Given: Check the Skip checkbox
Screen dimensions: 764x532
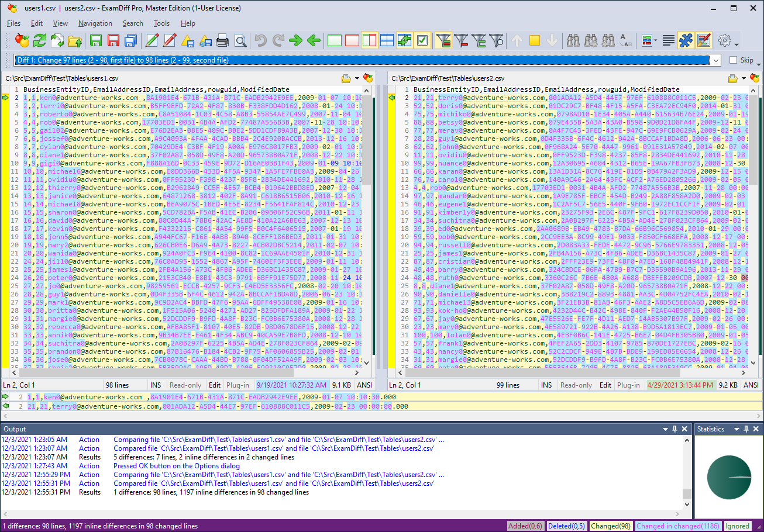Looking at the screenshot, I should click(x=734, y=60).
